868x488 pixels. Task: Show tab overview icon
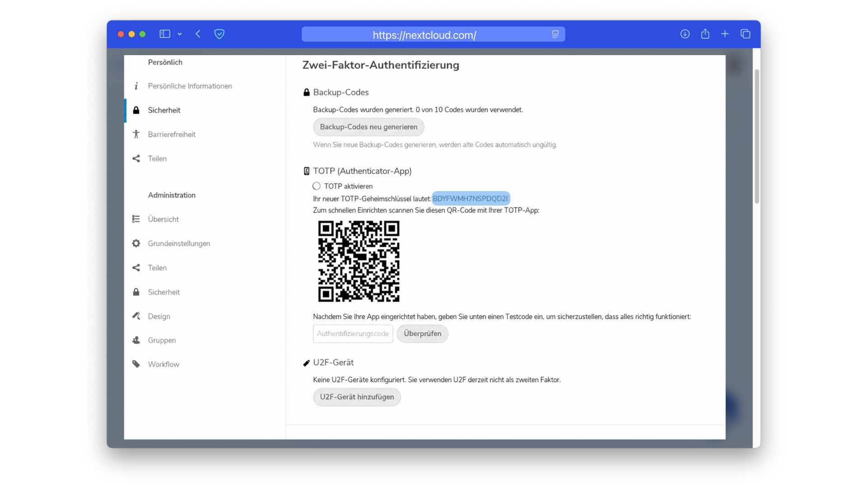pyautogui.click(x=745, y=34)
